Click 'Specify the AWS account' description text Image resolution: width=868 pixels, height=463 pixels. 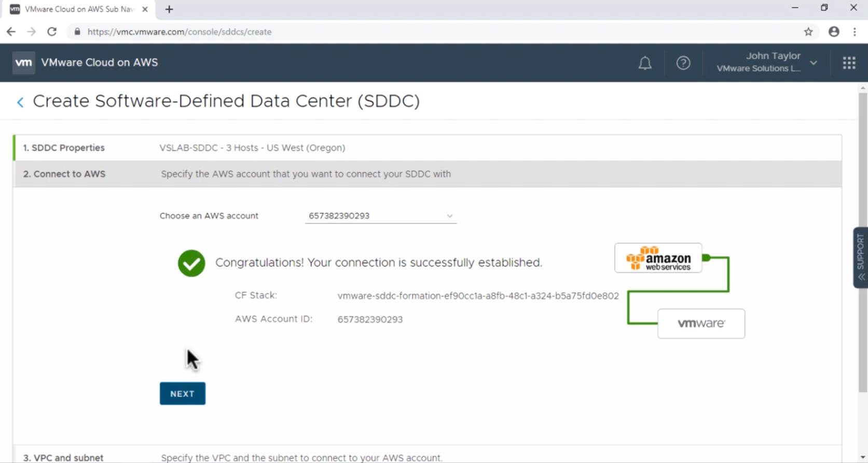[x=306, y=174]
